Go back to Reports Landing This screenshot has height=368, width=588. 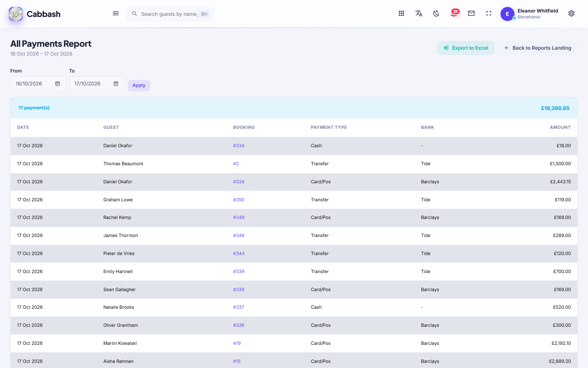pos(538,48)
